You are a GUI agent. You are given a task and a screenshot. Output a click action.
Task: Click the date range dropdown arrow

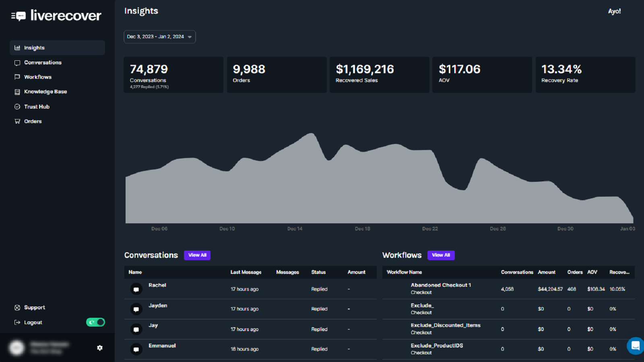tap(190, 37)
